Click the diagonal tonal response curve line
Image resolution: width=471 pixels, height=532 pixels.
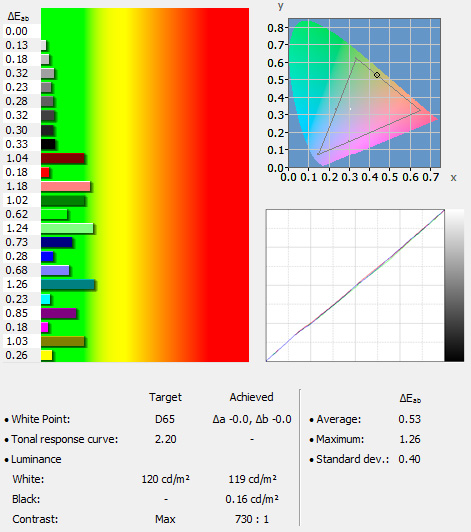pos(355,286)
